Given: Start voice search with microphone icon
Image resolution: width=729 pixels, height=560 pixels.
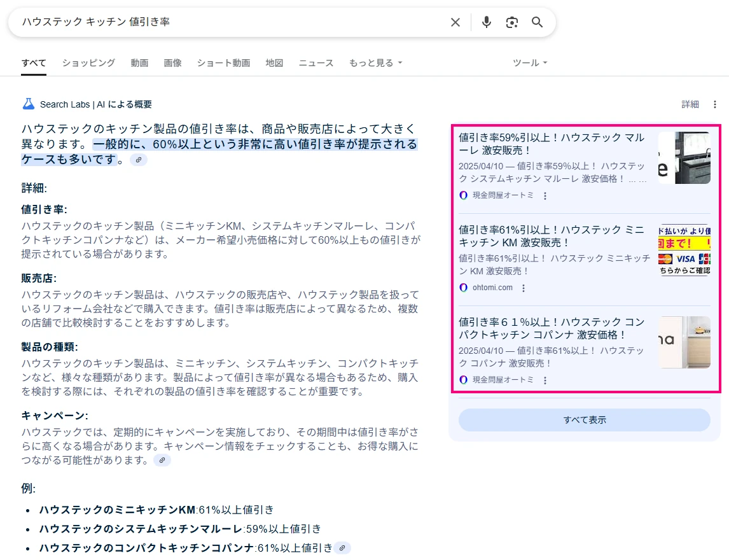Looking at the screenshot, I should point(486,22).
